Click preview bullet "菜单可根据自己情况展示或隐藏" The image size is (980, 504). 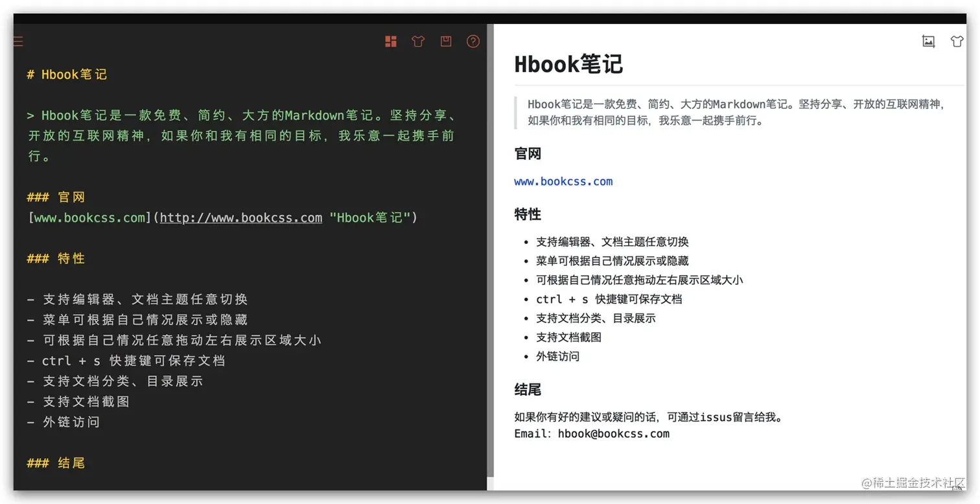pos(612,261)
